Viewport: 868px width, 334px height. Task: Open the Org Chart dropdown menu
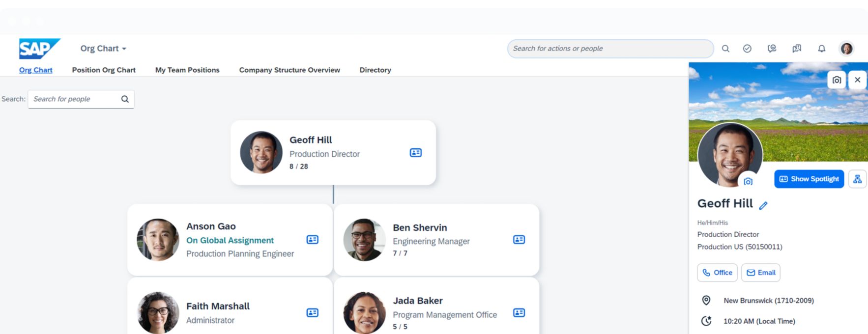click(103, 49)
